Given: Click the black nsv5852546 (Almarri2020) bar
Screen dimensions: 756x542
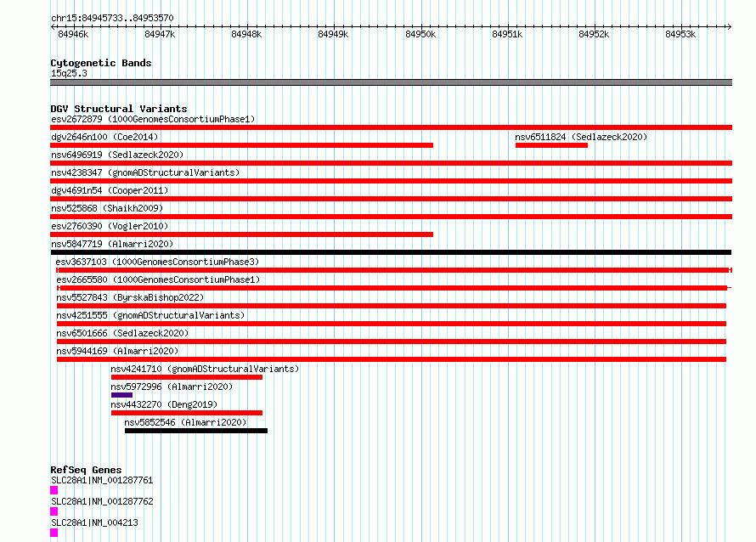Looking at the screenshot, I should click(x=195, y=431).
